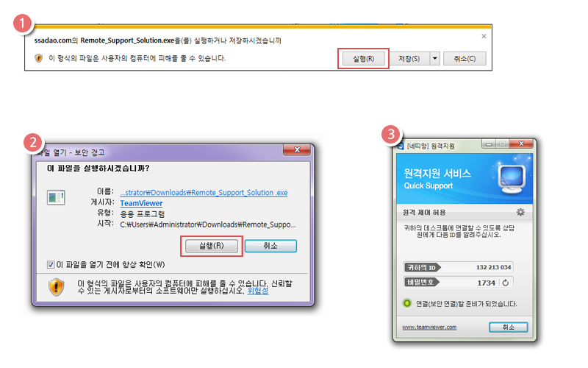The width and height of the screenshot is (588, 368).
Task: Click 저장(S) in the download bar
Action: [x=409, y=59]
